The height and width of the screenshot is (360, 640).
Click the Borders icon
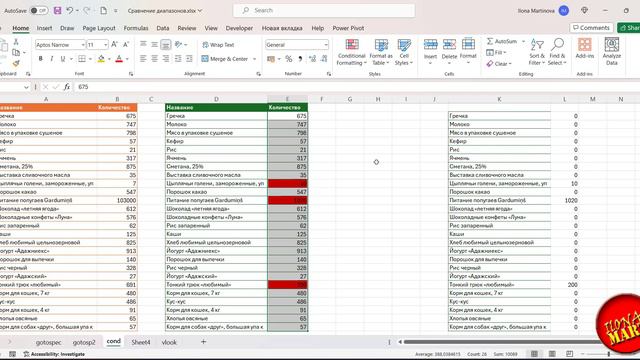pos(82,59)
